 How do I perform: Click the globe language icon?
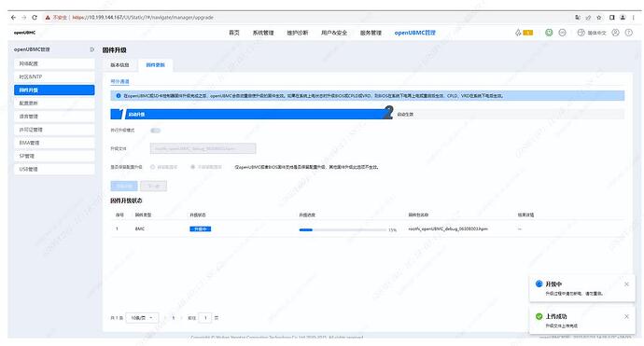[581, 33]
